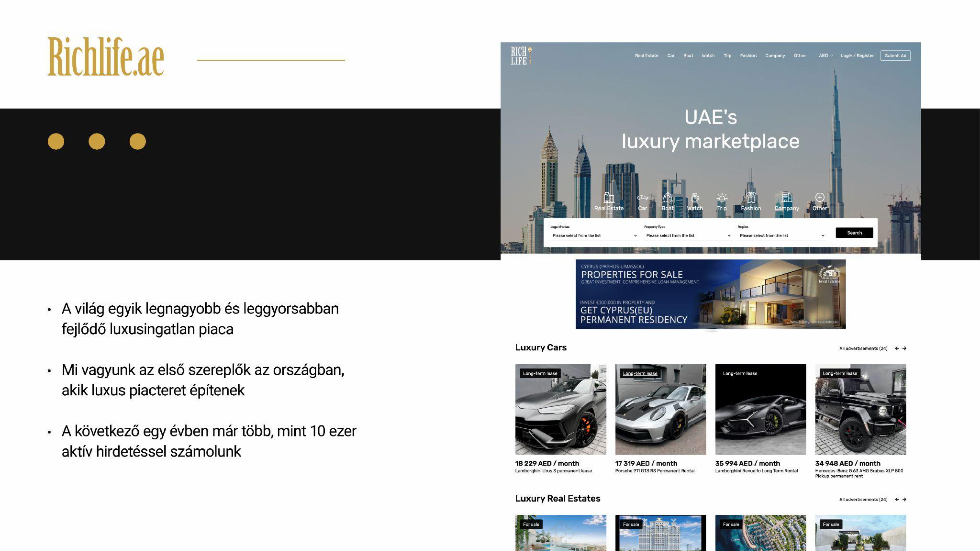The width and height of the screenshot is (980, 551).
Task: Click next arrow in Luxury Cars
Action: pos(904,348)
